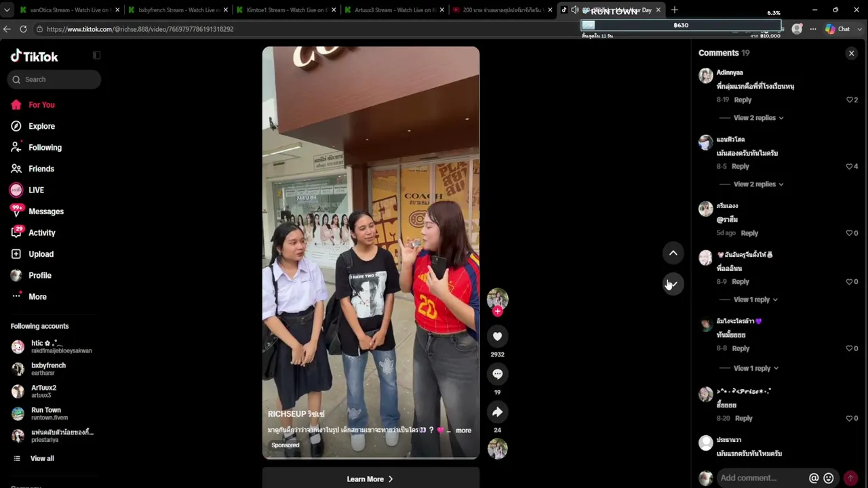This screenshot has height=488, width=868.
Task: Reload the page in the browser
Action: point(23,29)
